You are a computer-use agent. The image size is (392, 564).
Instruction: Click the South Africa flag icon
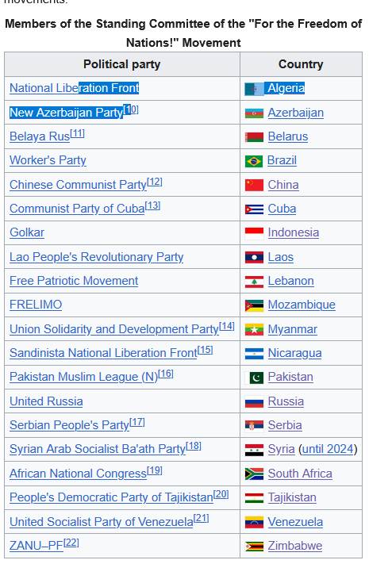click(254, 474)
